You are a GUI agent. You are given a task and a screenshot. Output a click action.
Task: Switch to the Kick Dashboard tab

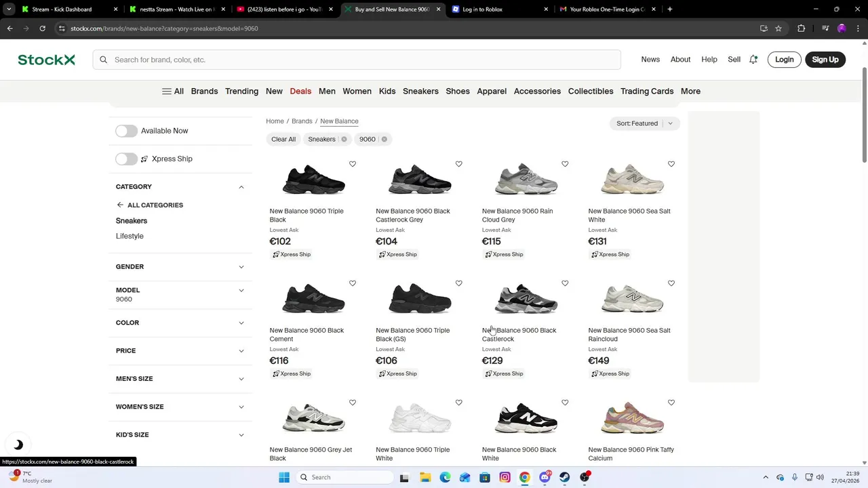tap(68, 9)
